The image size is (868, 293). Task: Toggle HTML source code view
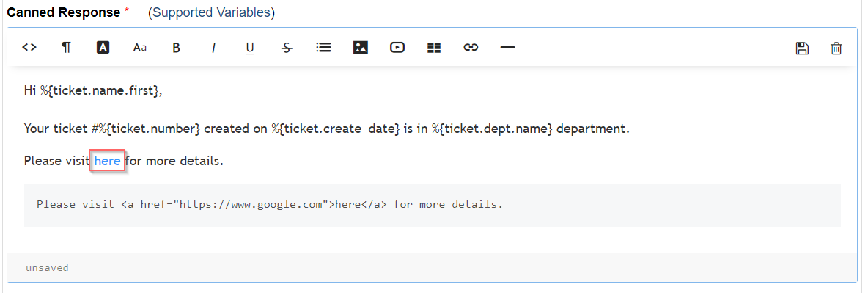click(29, 48)
